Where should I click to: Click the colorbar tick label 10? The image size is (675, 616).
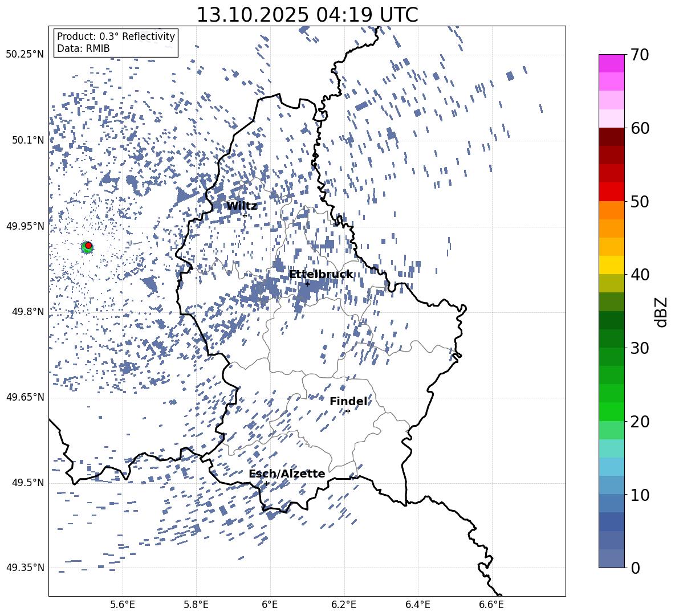[x=640, y=495]
